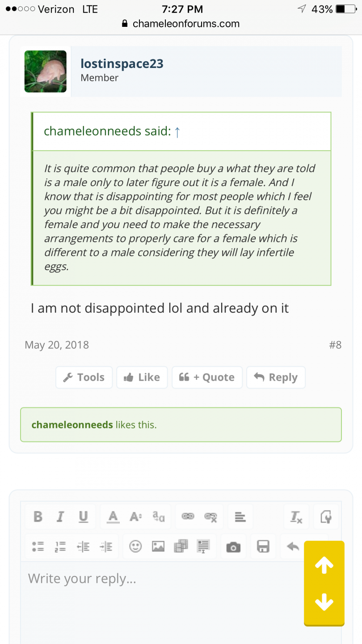362x644 pixels.
Task: Toggle italic formatting in the reply editor
Action: 60,517
